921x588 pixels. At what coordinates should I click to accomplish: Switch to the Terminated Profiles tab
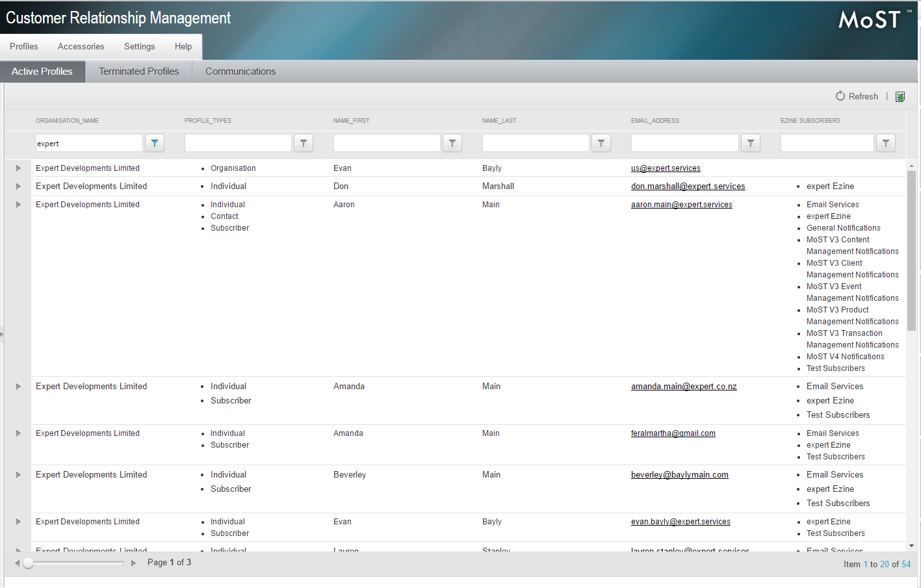point(138,71)
